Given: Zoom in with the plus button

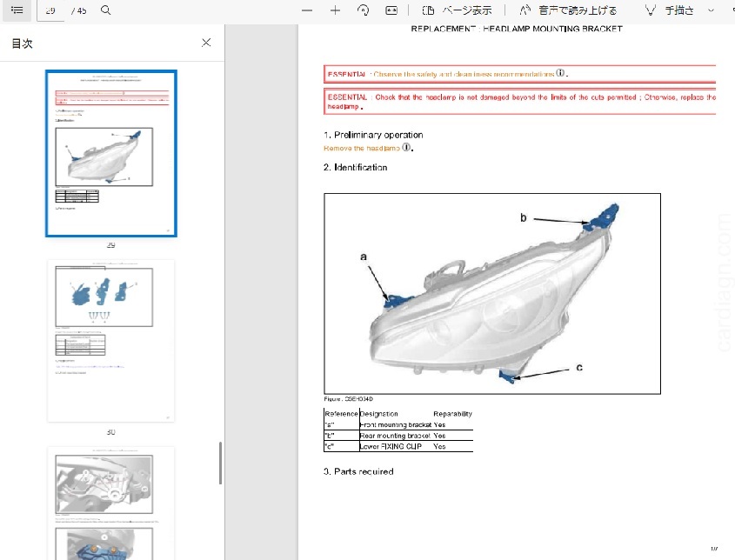Looking at the screenshot, I should tap(335, 10).
